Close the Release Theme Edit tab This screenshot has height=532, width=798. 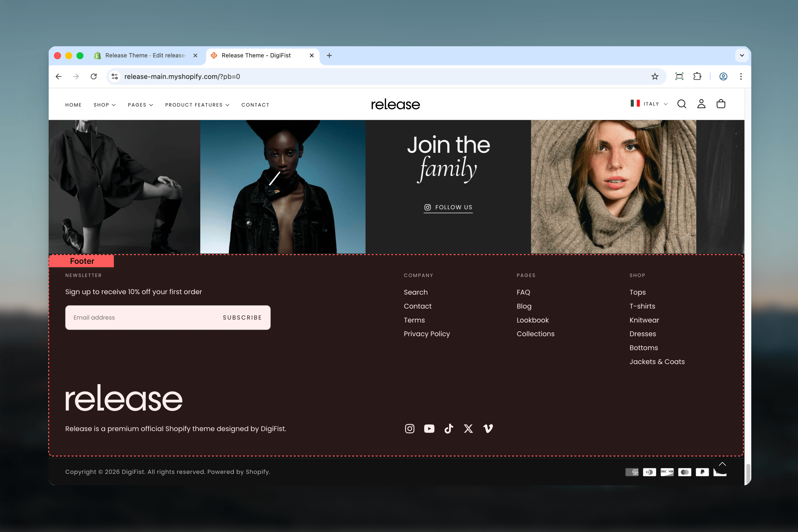(195, 55)
